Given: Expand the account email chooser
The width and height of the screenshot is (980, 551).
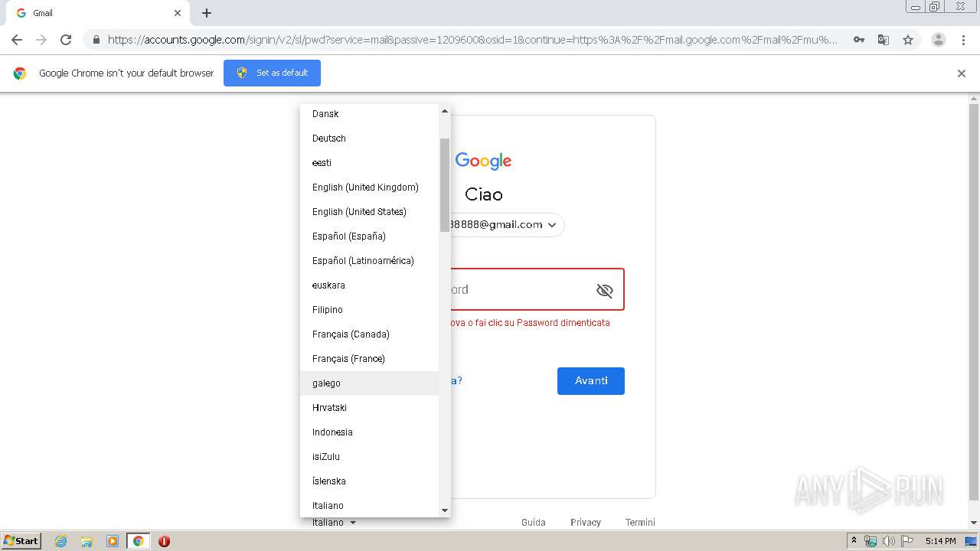Looking at the screenshot, I should click(552, 225).
